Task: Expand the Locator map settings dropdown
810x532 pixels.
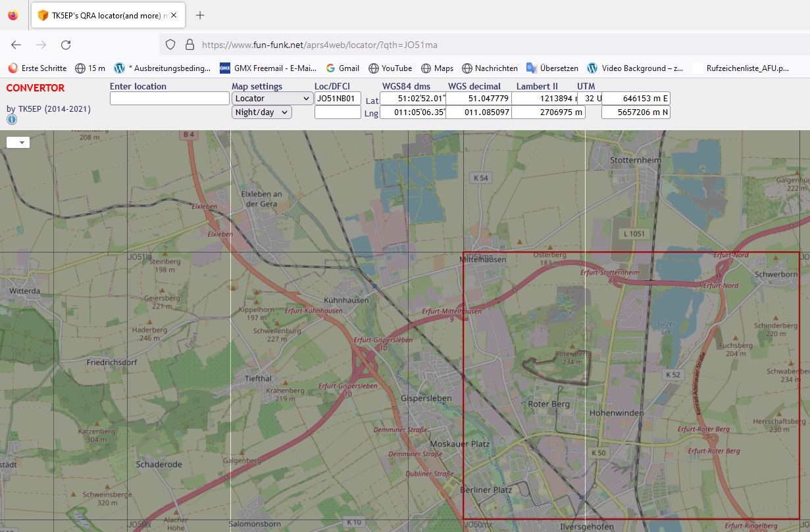Action: (272, 99)
